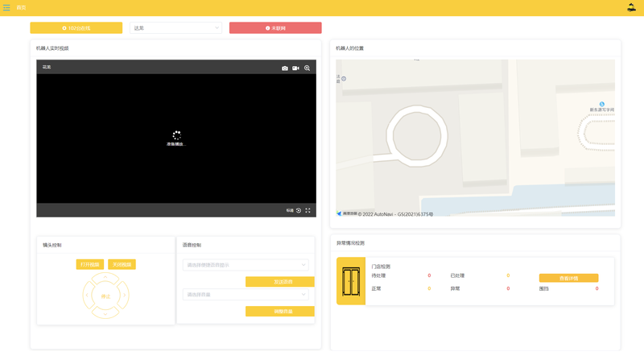Click the 正常 label

pos(376,288)
